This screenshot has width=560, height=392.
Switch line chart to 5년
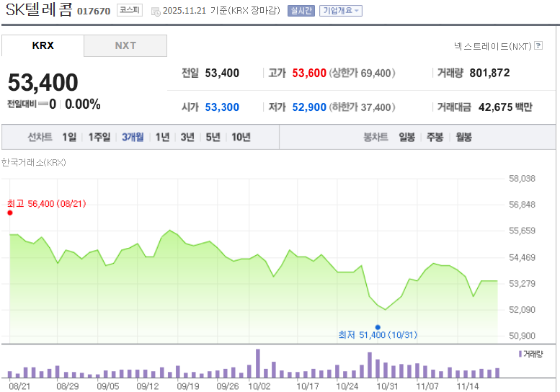click(x=213, y=137)
